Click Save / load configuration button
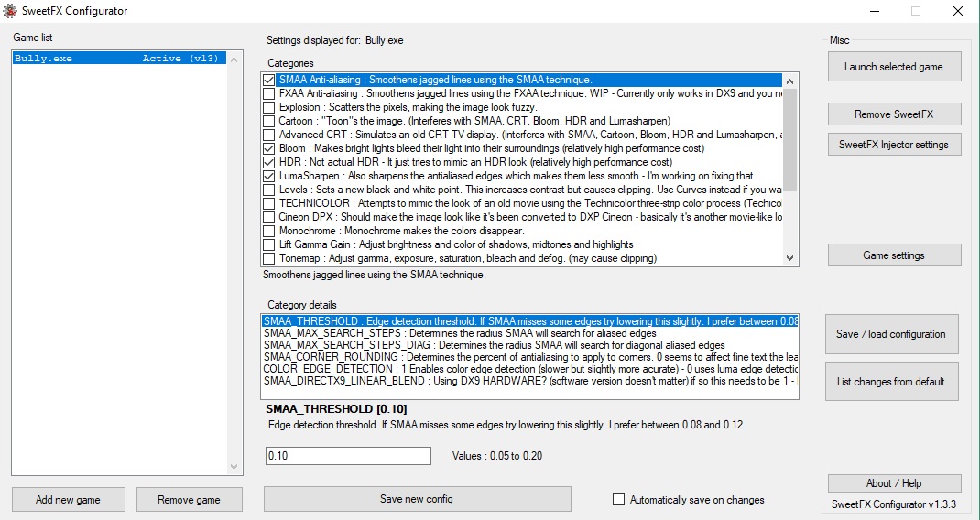Viewport: 980px width, 520px height. point(892,334)
